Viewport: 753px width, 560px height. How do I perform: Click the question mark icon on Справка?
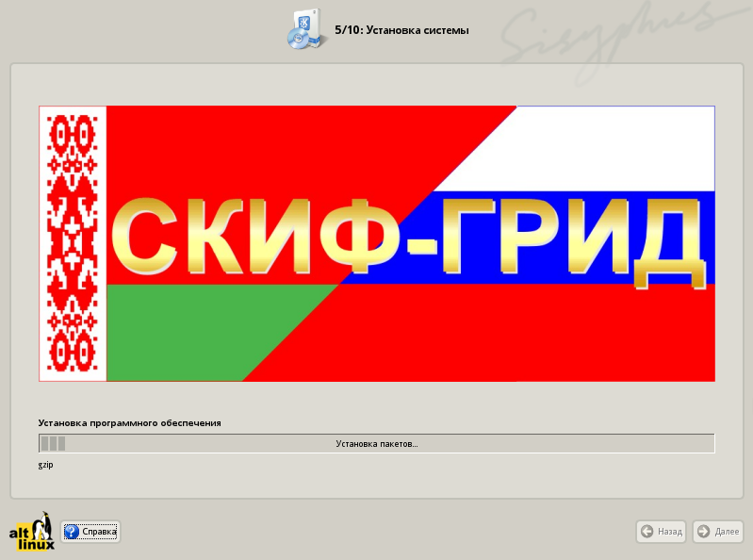[71, 532]
